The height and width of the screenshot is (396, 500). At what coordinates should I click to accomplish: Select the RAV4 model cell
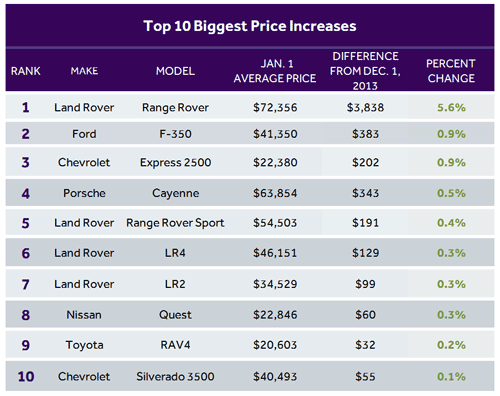(x=175, y=345)
